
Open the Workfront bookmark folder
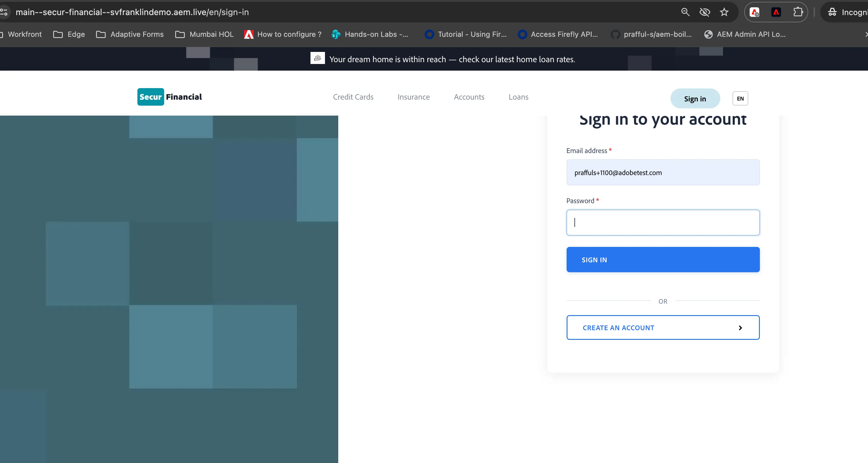pyautogui.click(x=21, y=34)
